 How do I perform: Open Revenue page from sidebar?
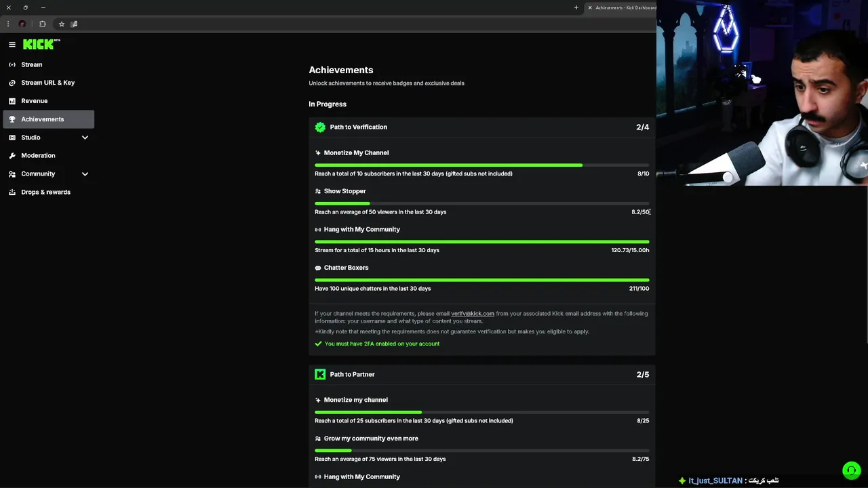tap(34, 101)
